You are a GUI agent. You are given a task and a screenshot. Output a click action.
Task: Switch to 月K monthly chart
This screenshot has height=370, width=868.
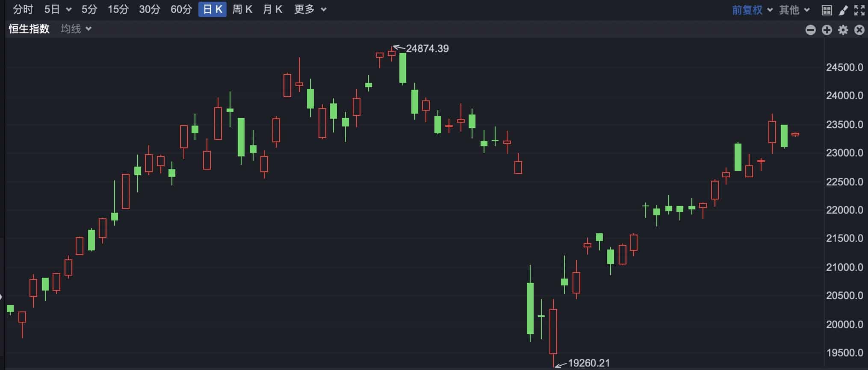click(x=272, y=9)
